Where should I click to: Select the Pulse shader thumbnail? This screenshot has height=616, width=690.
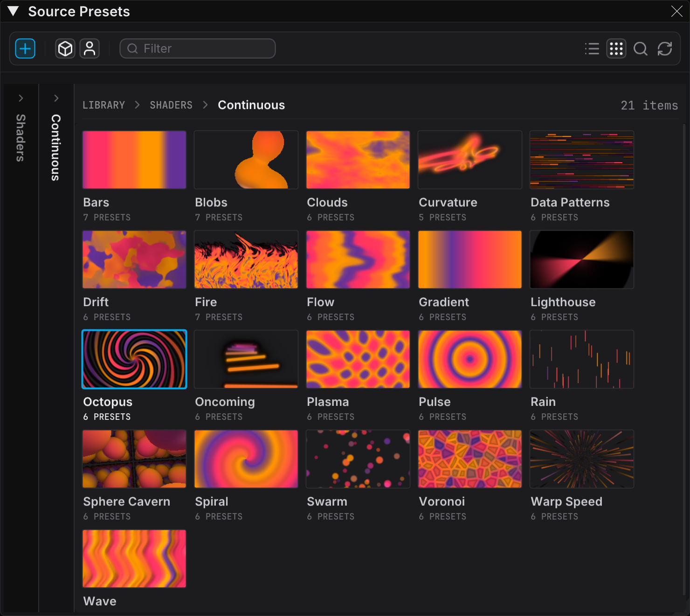tap(470, 359)
